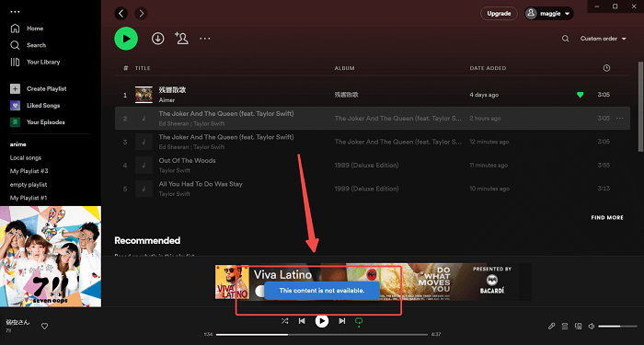
Task: Open 1989 (Deluxe Edition) album for track 4
Action: (x=366, y=166)
